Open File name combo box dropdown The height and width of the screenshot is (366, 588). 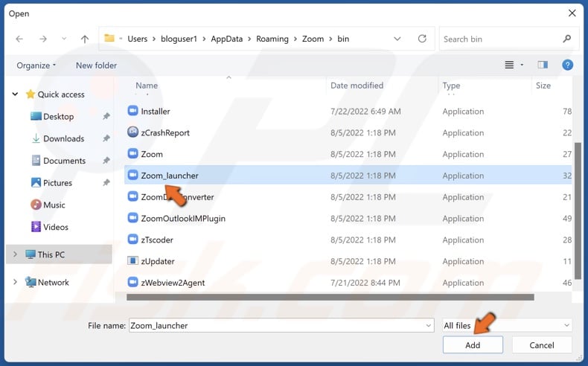[x=428, y=326]
